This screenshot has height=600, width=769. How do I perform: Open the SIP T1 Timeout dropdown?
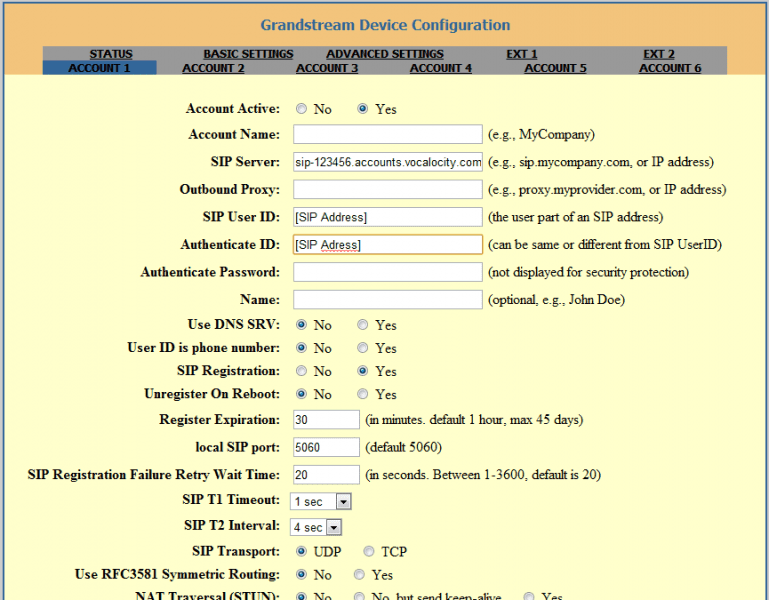click(321, 501)
